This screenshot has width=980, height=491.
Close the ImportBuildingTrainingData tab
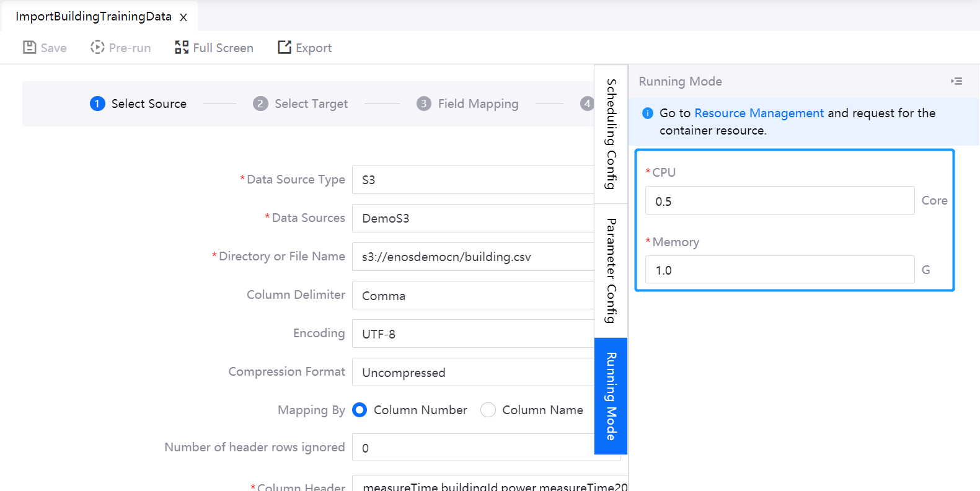183,17
